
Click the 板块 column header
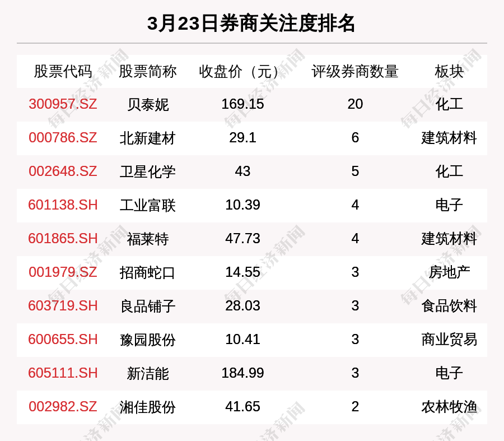449,72
